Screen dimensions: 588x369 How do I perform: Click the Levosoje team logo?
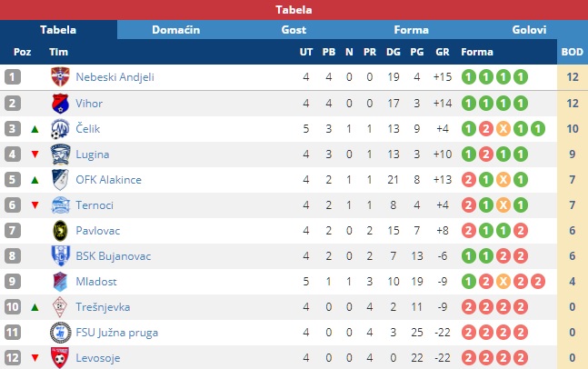pos(60,357)
